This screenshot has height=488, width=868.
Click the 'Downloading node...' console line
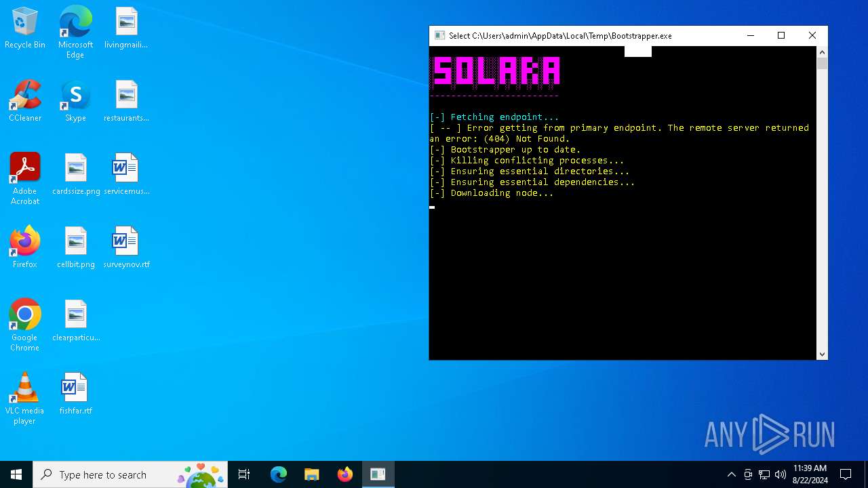pos(492,193)
